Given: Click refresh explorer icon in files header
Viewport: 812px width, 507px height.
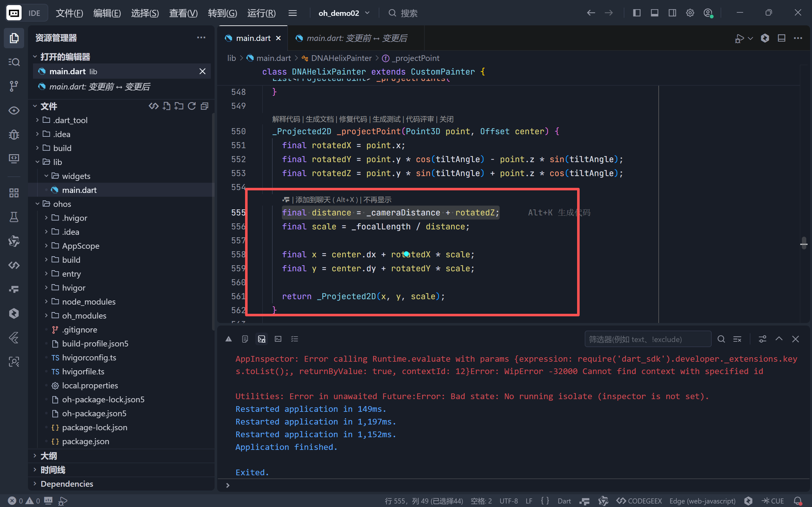Looking at the screenshot, I should pos(191,106).
